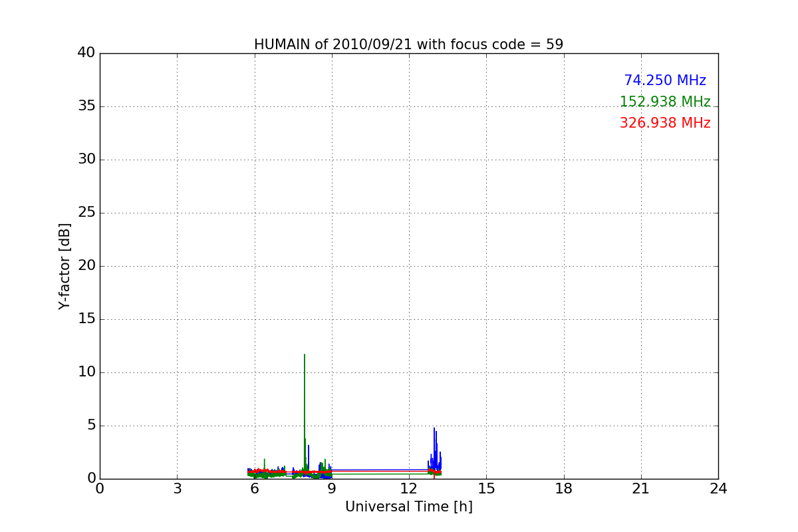Click the x-axis tick label '18'

click(x=564, y=489)
